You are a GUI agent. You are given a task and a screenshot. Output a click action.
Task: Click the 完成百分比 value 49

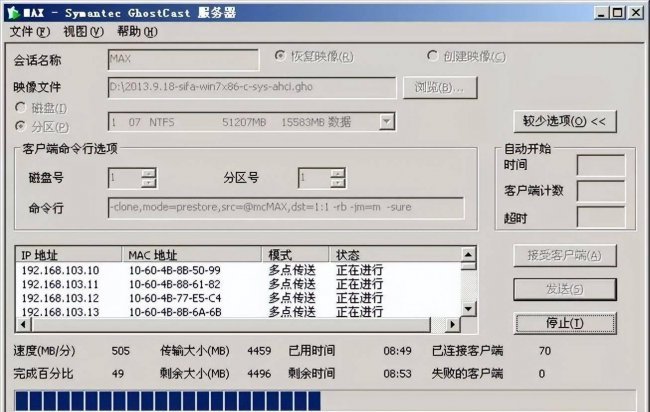click(x=118, y=373)
